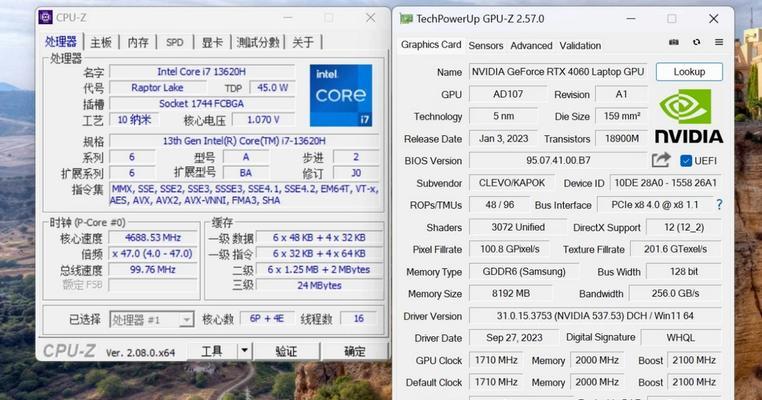
Task: Click the BIOS export share icon
Action: coord(661,160)
